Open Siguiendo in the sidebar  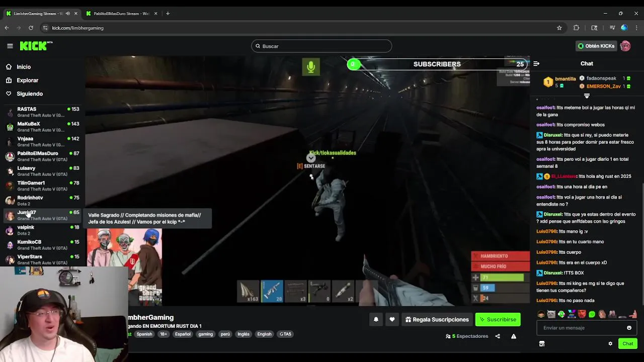click(x=30, y=94)
